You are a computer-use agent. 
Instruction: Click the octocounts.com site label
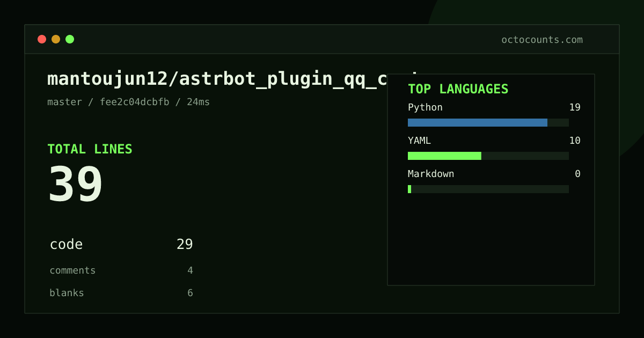(542, 40)
